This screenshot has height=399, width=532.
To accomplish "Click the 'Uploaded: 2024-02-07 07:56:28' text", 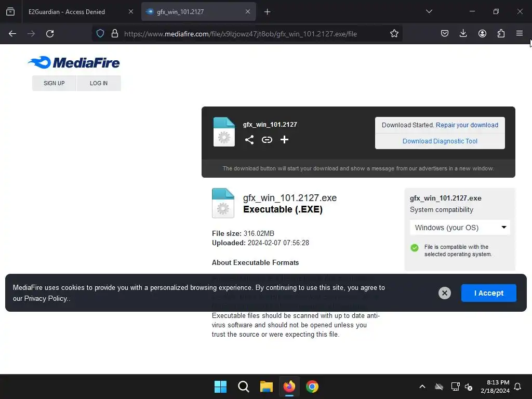I will [x=260, y=243].
